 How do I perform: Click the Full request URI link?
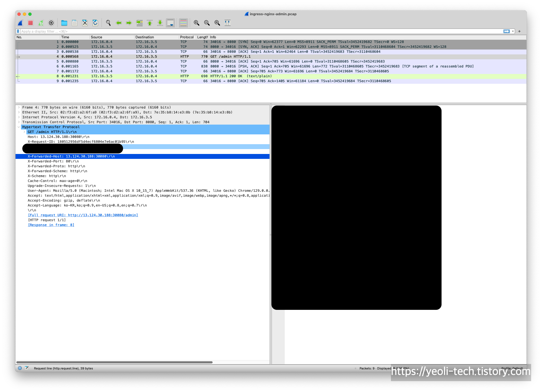click(83, 215)
